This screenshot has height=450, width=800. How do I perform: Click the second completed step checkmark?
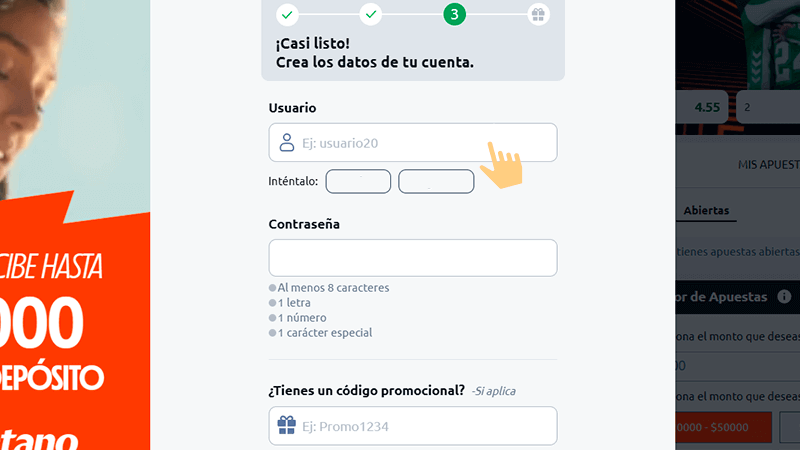click(x=371, y=14)
